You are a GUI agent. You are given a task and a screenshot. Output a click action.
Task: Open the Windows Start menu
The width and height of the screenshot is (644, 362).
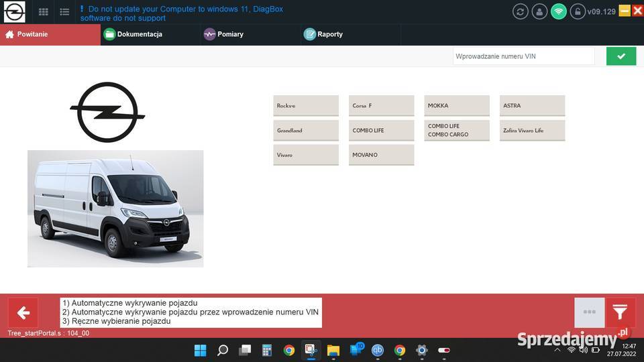201,350
